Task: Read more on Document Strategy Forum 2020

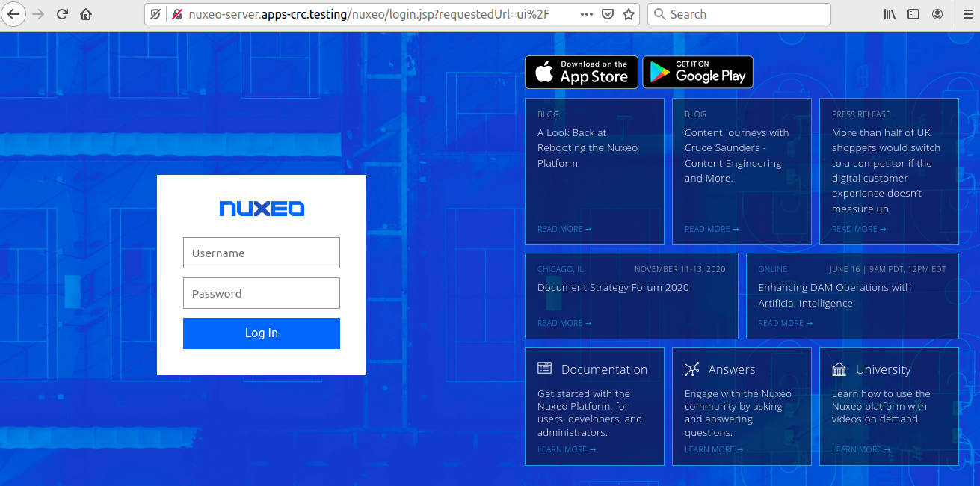Action: [x=564, y=323]
